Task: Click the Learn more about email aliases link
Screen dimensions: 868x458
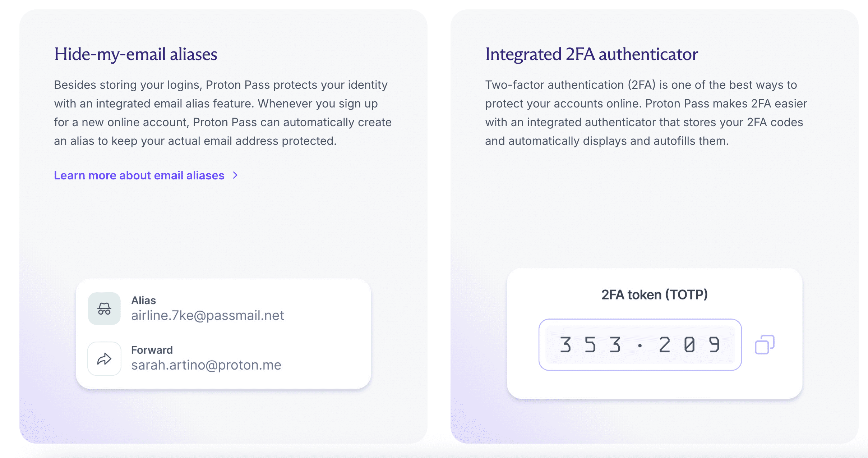Action: click(x=139, y=175)
